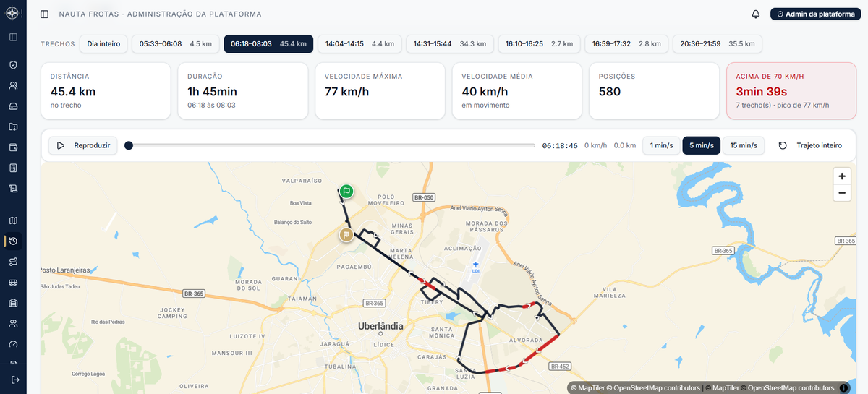
Task: Open the notifications bell
Action: (756, 14)
